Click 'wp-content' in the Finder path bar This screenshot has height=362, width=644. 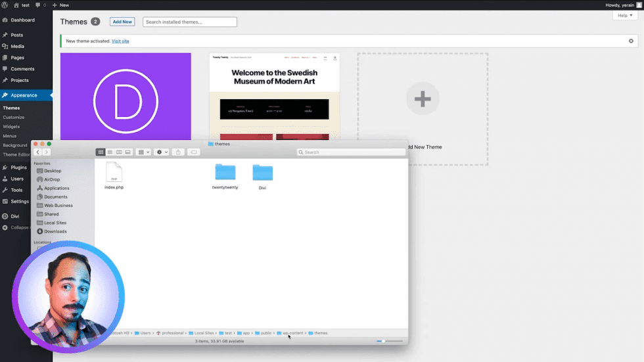tap(290, 333)
